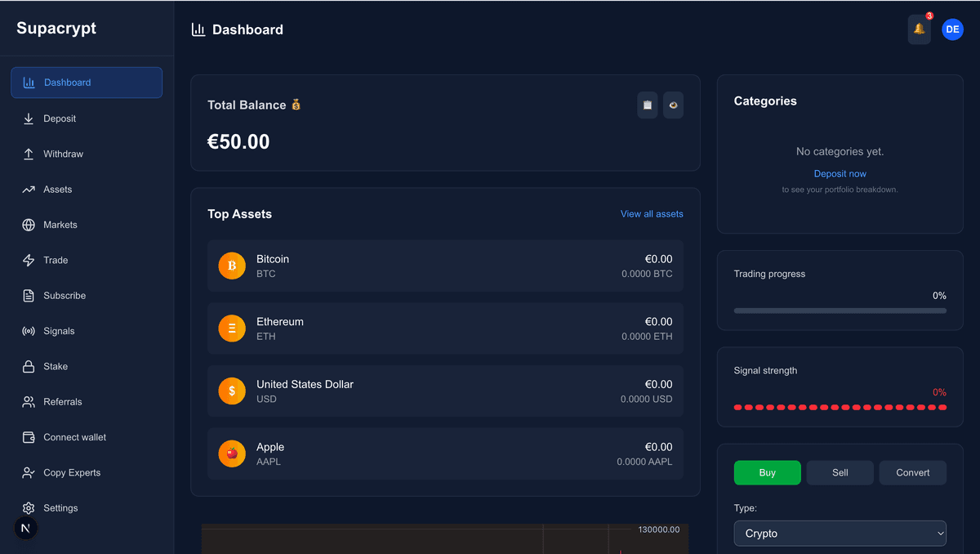Click the Trading progress bar

[840, 311]
